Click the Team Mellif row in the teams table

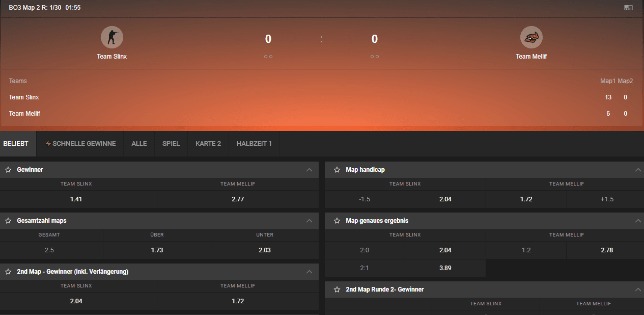point(322,114)
